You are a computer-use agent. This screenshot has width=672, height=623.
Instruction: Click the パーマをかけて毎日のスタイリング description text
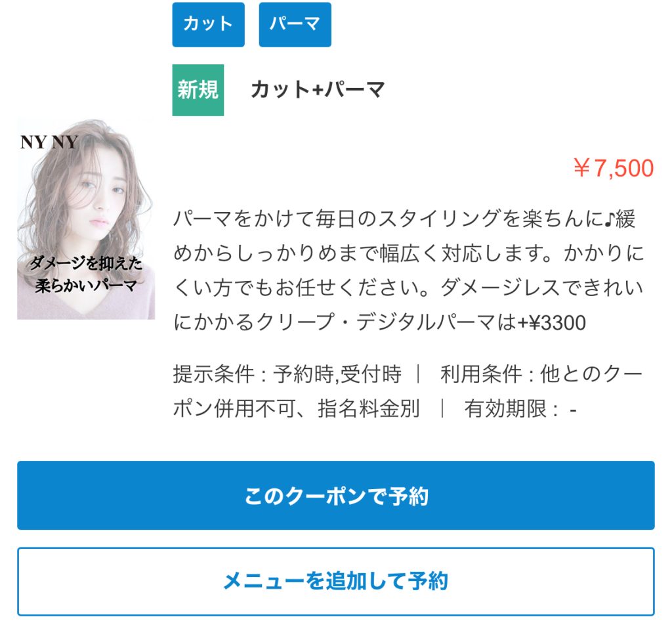[408, 270]
